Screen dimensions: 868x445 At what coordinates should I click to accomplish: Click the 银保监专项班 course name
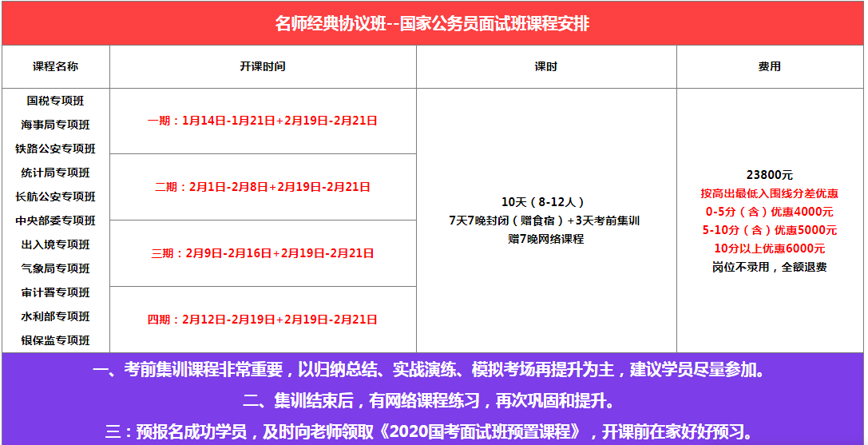tap(55, 340)
